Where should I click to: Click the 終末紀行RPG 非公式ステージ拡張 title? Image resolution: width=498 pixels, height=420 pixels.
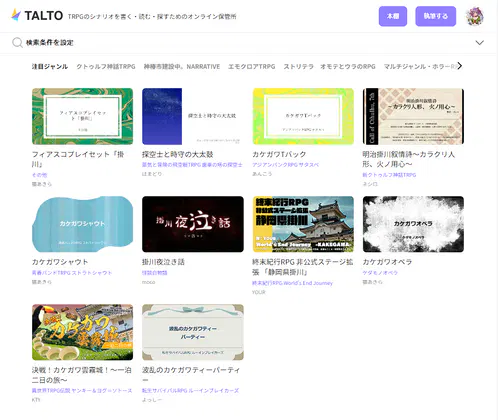(x=302, y=267)
